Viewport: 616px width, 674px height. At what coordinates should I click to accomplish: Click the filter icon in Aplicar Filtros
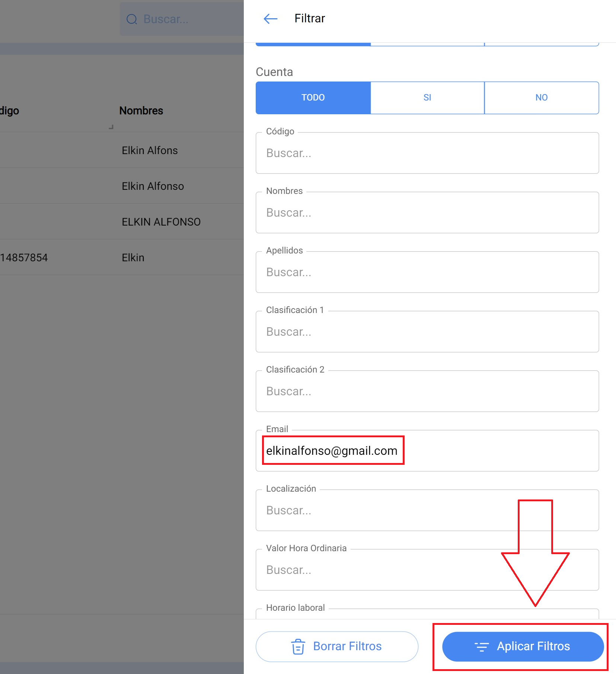[481, 647]
